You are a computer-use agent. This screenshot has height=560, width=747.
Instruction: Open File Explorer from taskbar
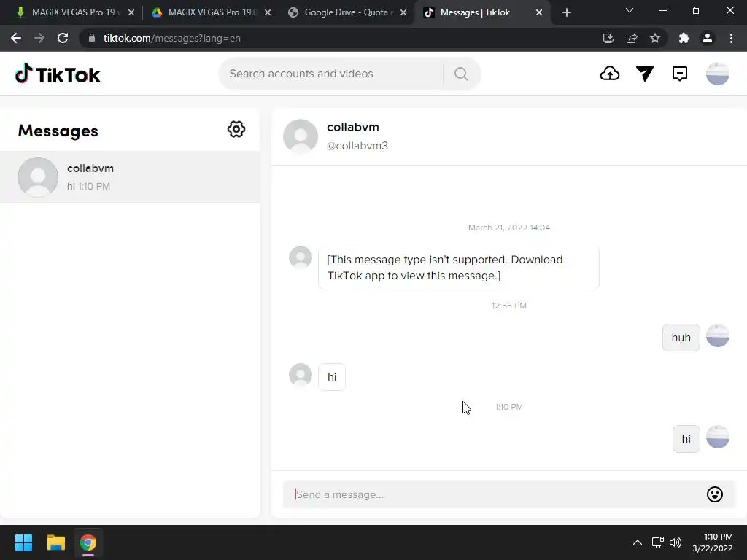pos(55,542)
